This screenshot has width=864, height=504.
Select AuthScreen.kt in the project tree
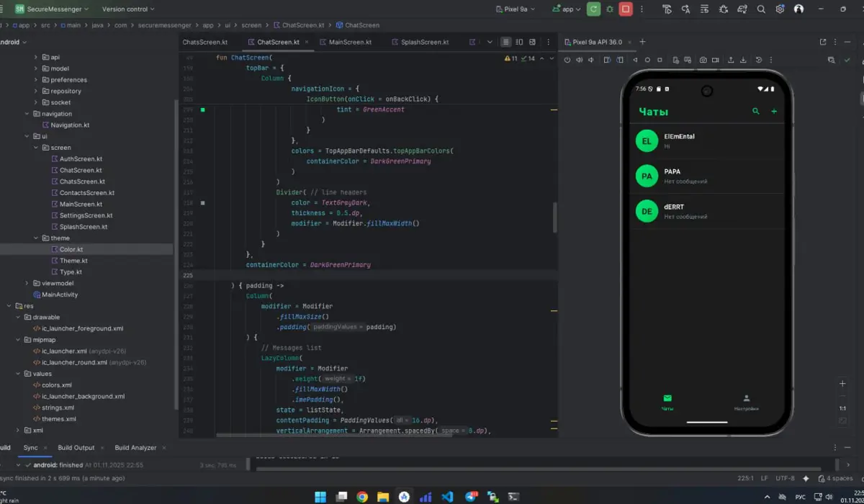pyautogui.click(x=81, y=159)
